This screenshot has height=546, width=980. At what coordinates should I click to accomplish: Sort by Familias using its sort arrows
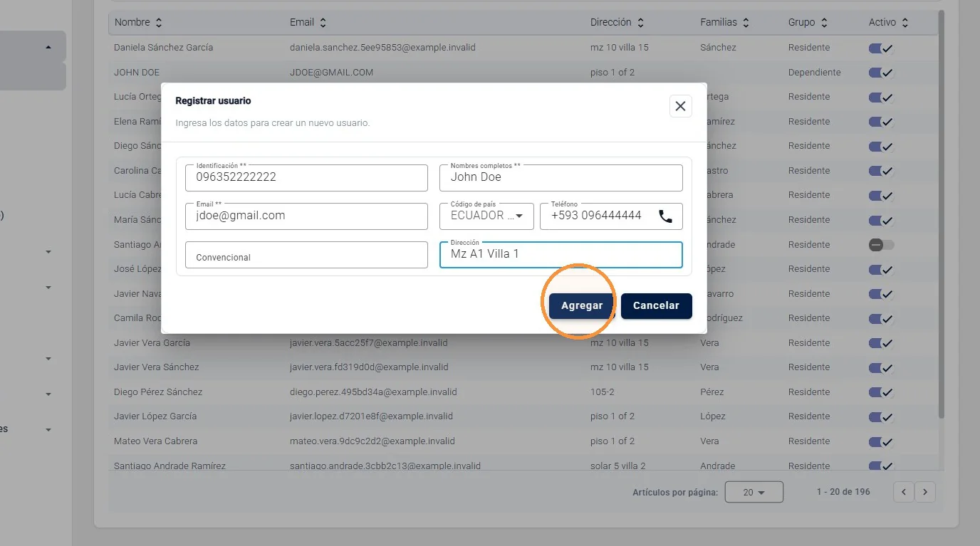point(746,23)
